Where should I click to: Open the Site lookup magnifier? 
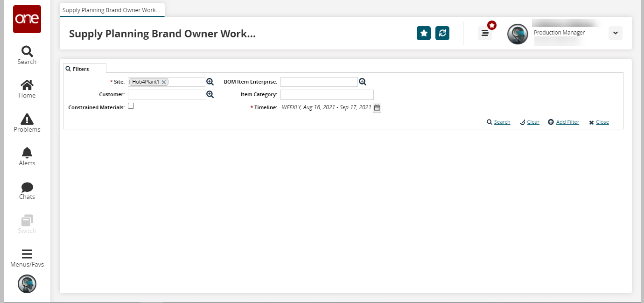210,82
